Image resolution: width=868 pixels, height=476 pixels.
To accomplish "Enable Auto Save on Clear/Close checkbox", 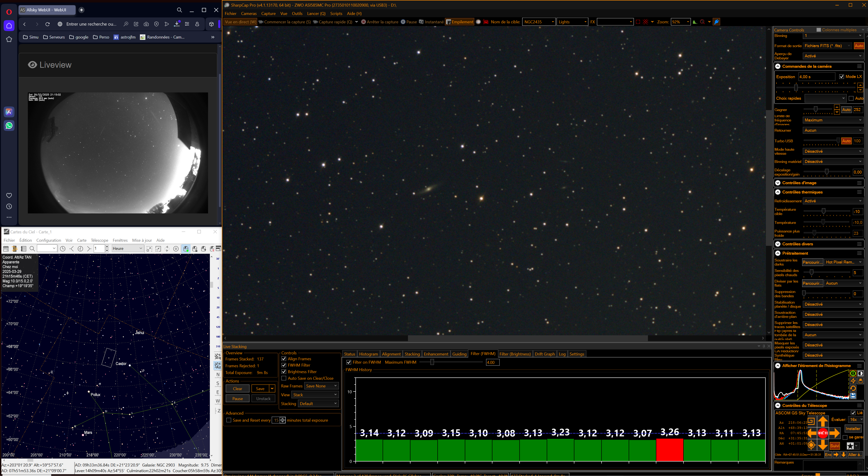I will pyautogui.click(x=284, y=378).
